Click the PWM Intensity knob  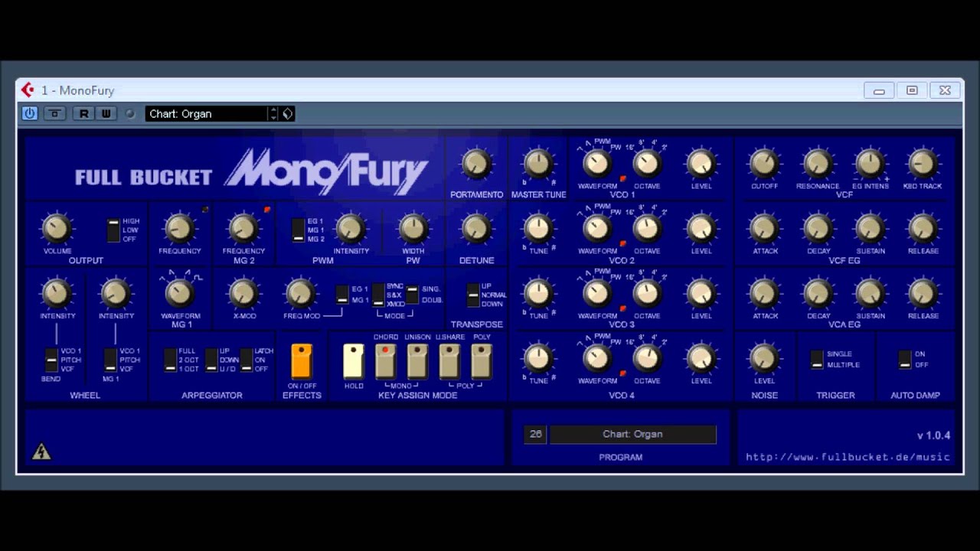[x=351, y=228]
